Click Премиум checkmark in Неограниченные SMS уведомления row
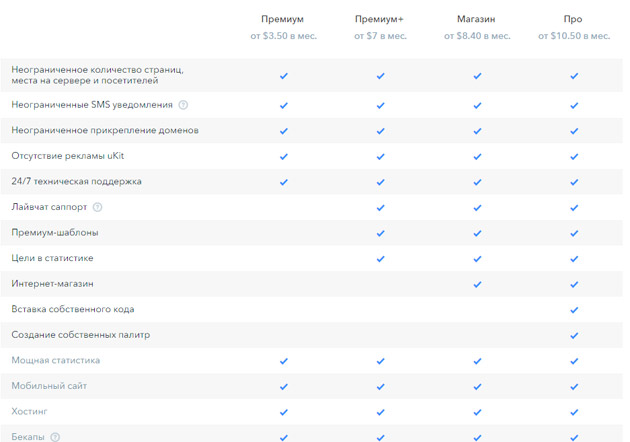Screen dimensions: 630x442 coord(284,105)
